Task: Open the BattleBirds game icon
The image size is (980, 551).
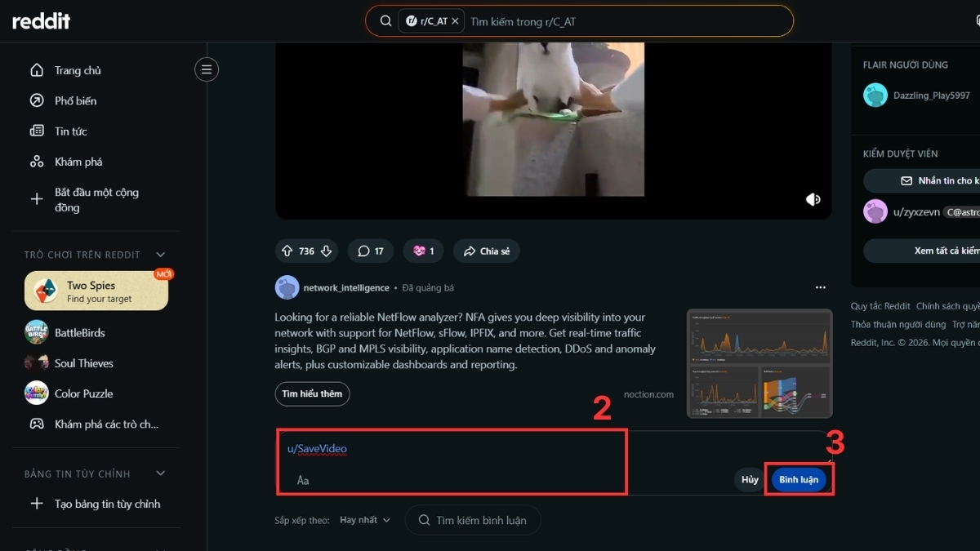Action: (x=36, y=332)
